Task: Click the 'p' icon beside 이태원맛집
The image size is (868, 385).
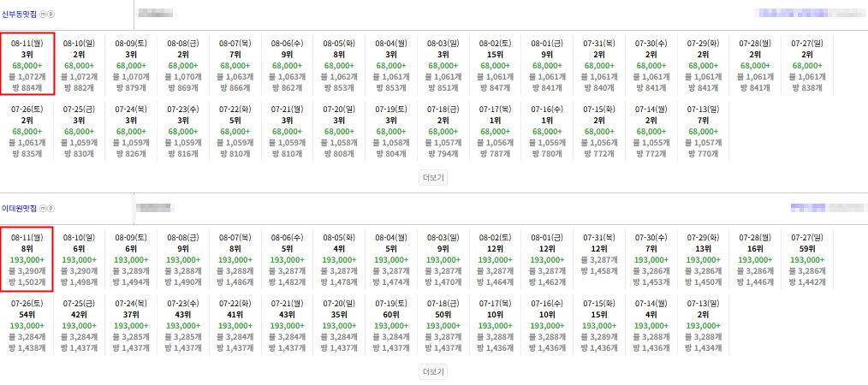Action: pyautogui.click(x=51, y=209)
